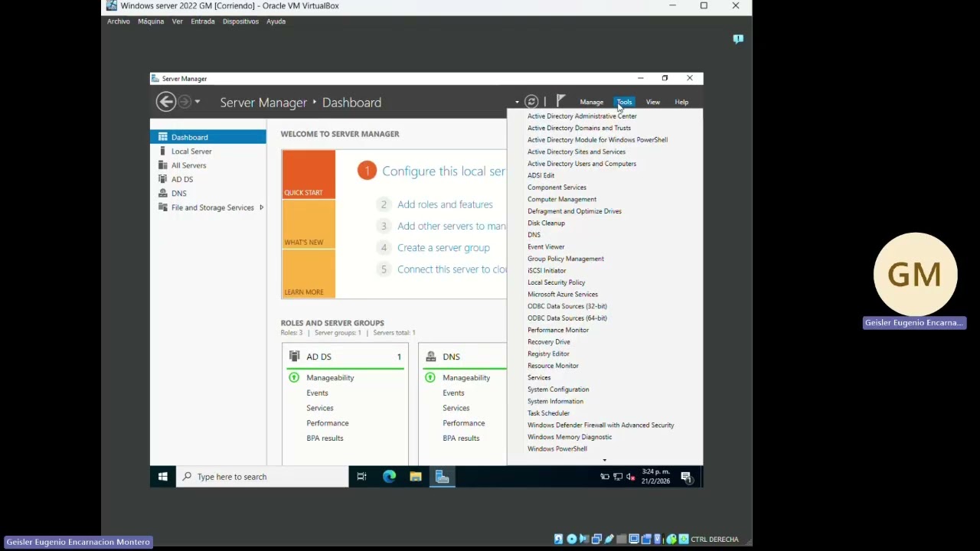The width and height of the screenshot is (980, 551).
Task: Go back with the Server Manager back arrow
Action: pyautogui.click(x=165, y=102)
